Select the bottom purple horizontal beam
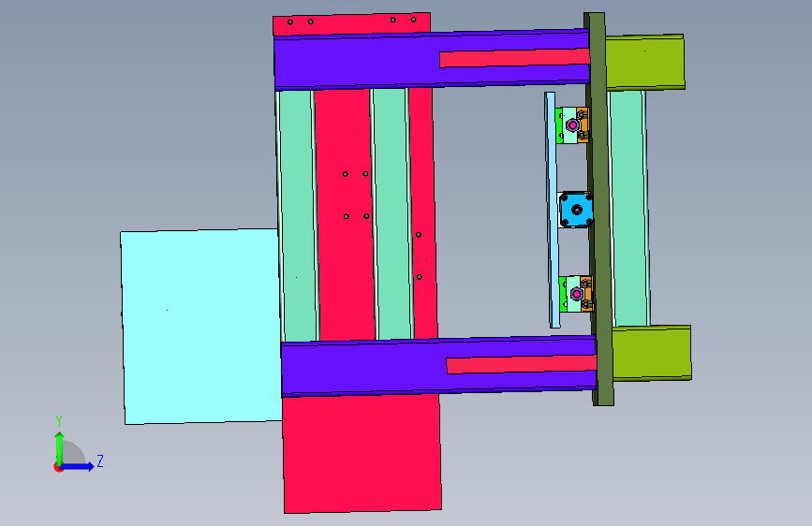 coord(362,369)
